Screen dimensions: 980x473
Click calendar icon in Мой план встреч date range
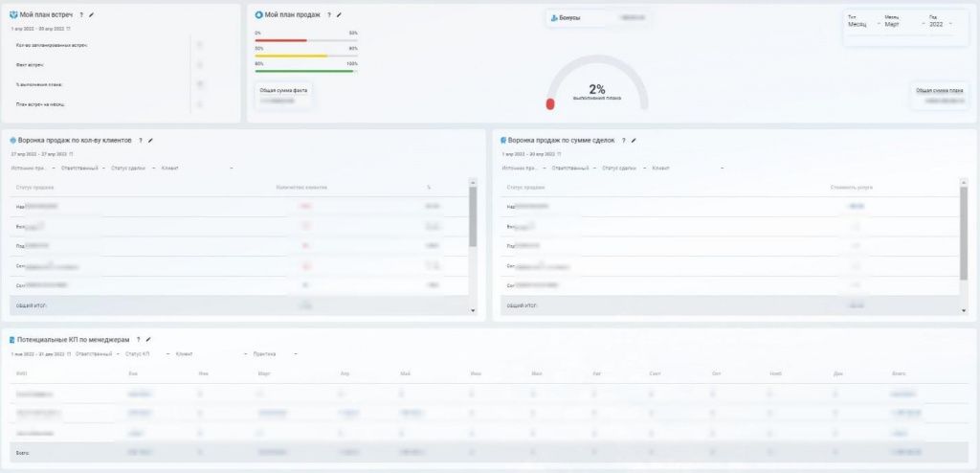coord(68,29)
